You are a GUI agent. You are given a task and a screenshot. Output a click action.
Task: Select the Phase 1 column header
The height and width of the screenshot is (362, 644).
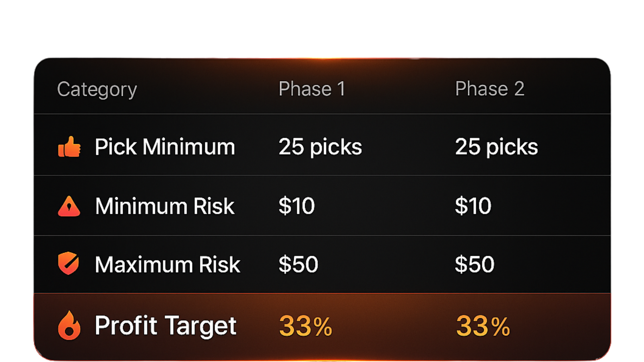coord(312,89)
